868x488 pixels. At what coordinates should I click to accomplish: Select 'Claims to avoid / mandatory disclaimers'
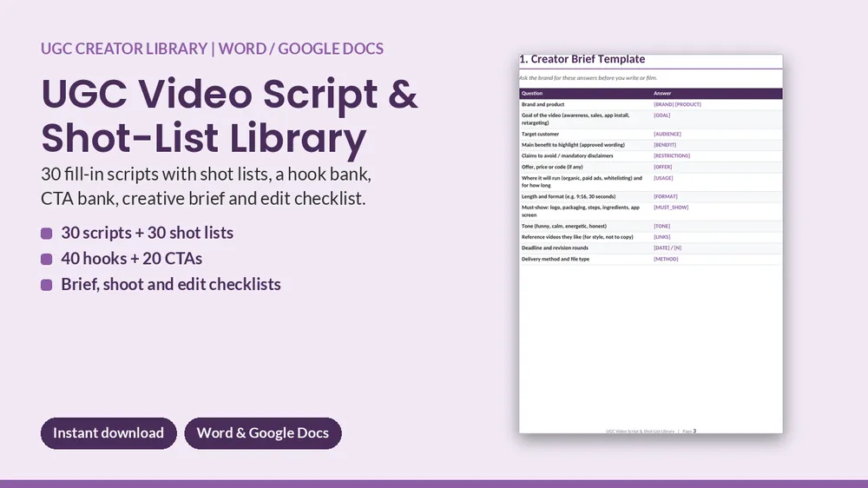[x=568, y=155]
